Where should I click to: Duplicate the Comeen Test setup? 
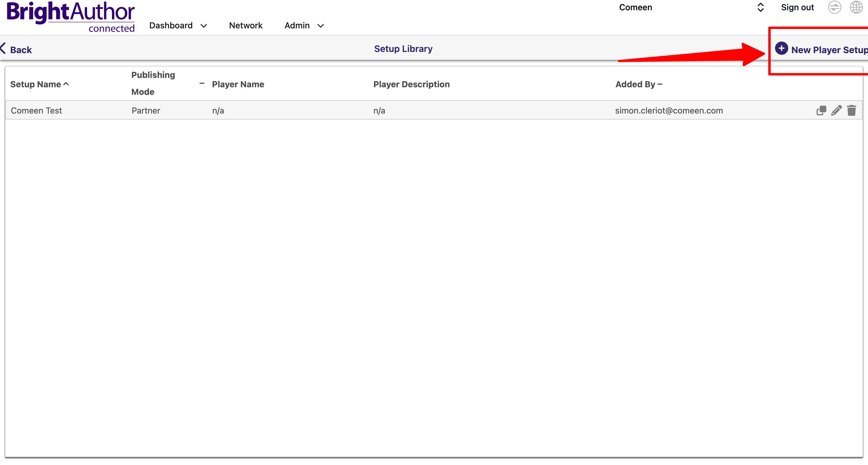(x=821, y=111)
